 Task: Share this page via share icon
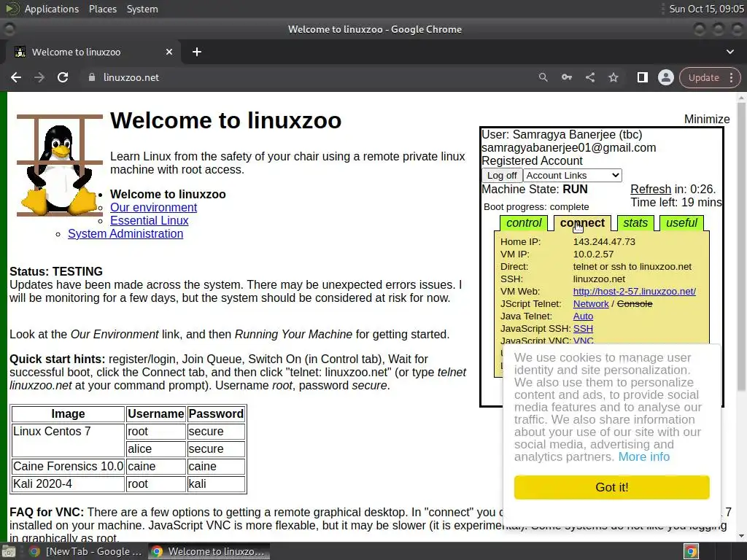point(590,77)
